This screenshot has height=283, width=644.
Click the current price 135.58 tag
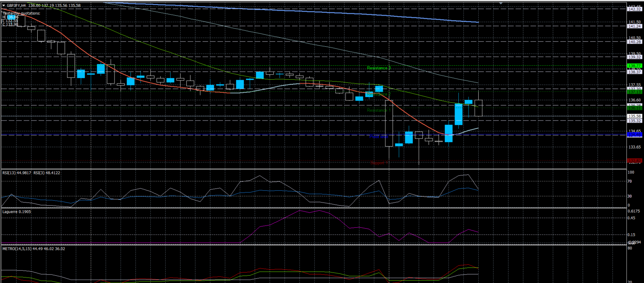(635, 116)
